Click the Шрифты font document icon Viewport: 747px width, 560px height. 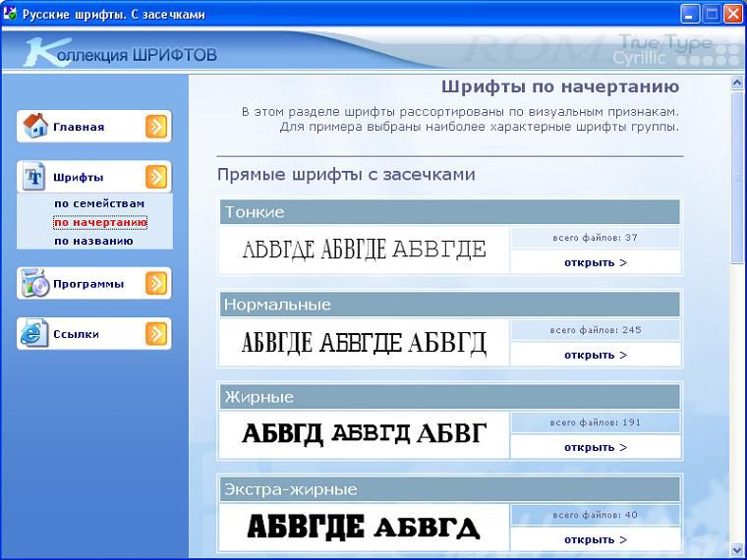click(x=35, y=177)
